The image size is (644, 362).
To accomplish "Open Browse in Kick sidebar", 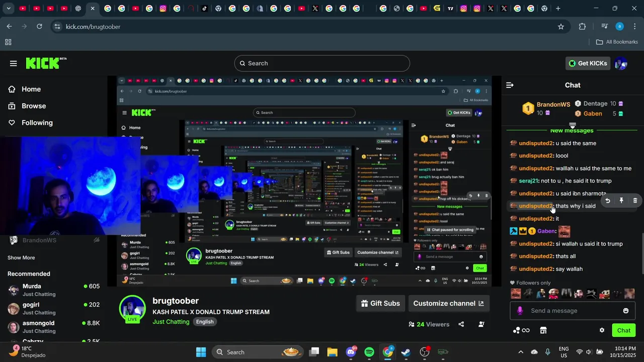I will (x=34, y=106).
